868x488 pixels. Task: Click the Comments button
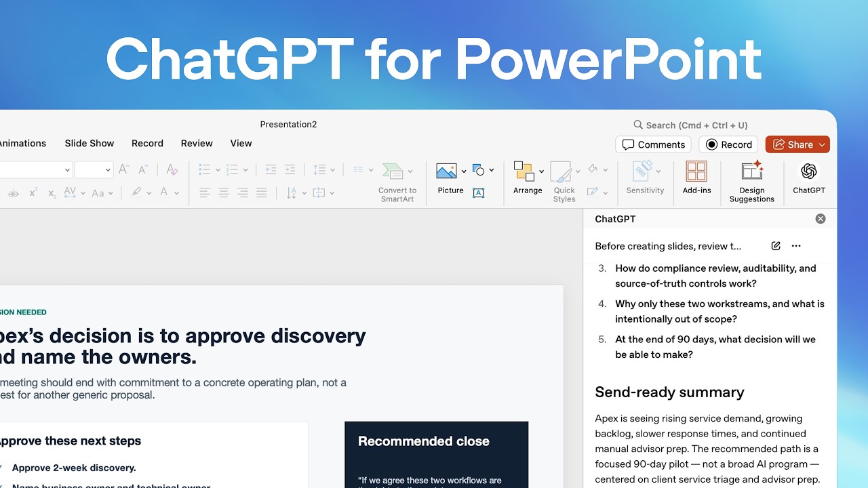653,144
